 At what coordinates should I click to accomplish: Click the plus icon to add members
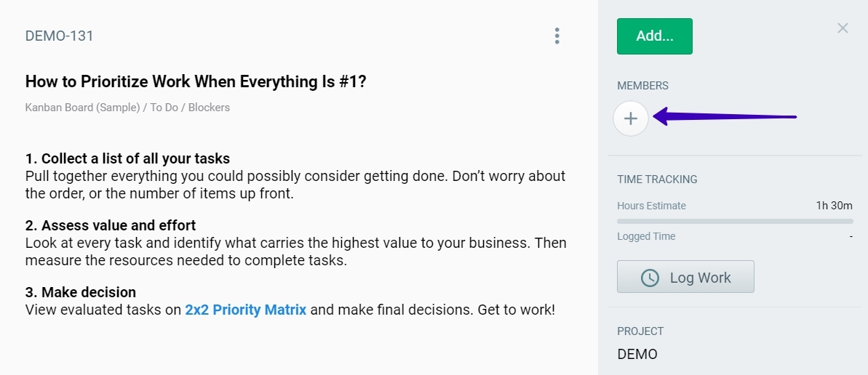(631, 118)
